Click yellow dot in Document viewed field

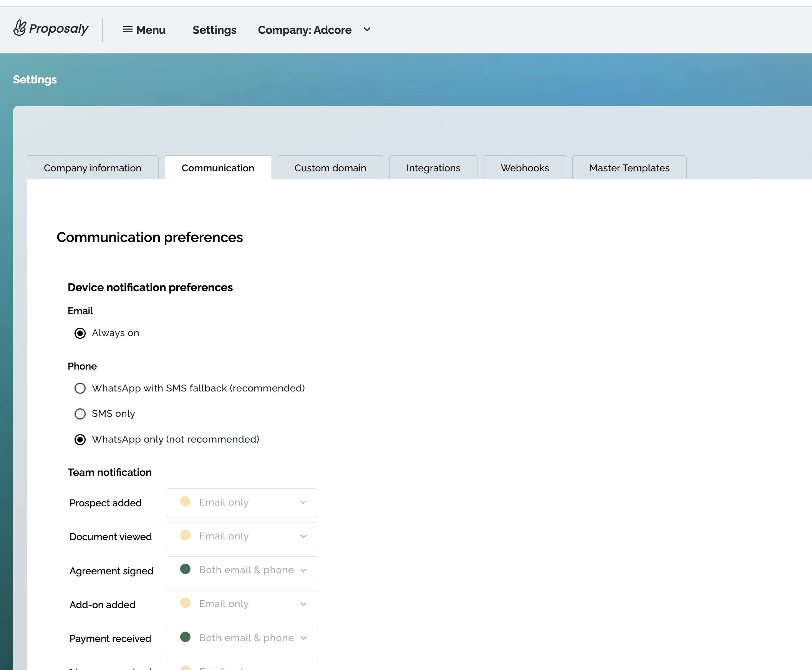tap(185, 535)
